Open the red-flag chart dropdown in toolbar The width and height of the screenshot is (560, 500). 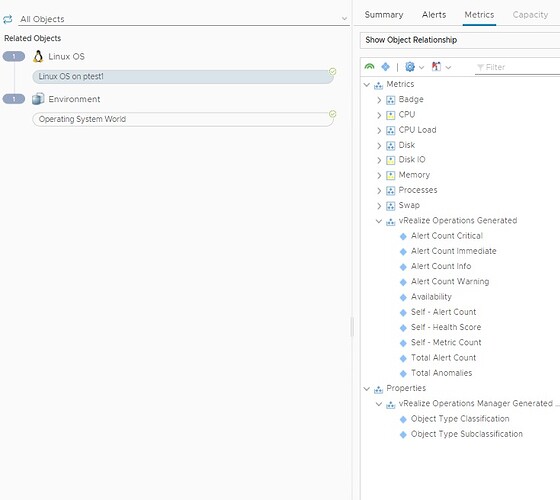[441, 67]
